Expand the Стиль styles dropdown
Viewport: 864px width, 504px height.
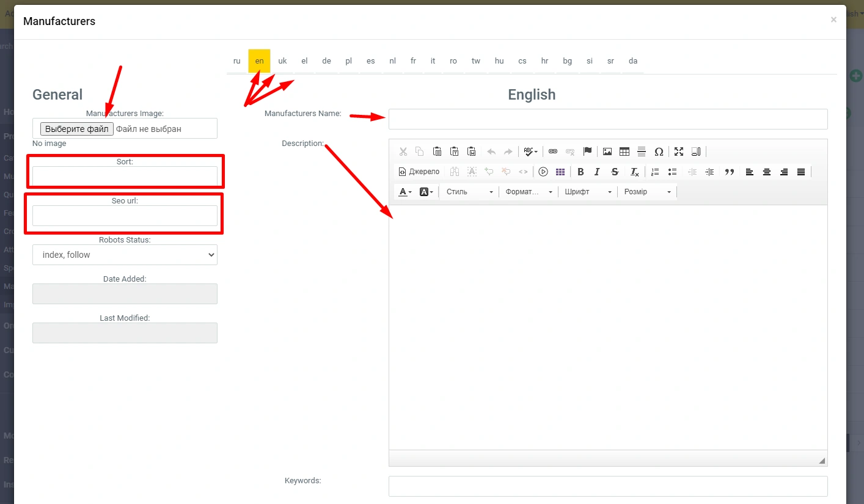click(x=469, y=192)
